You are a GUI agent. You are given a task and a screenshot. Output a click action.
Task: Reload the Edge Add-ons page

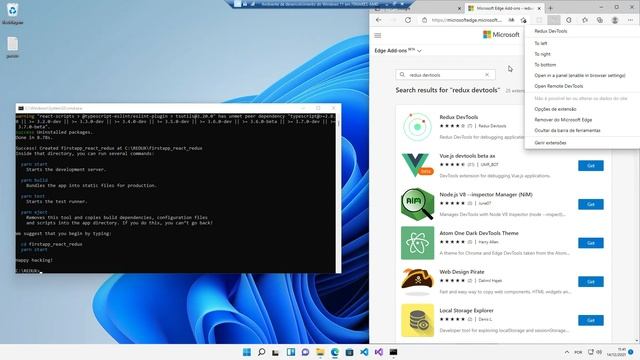coord(408,20)
